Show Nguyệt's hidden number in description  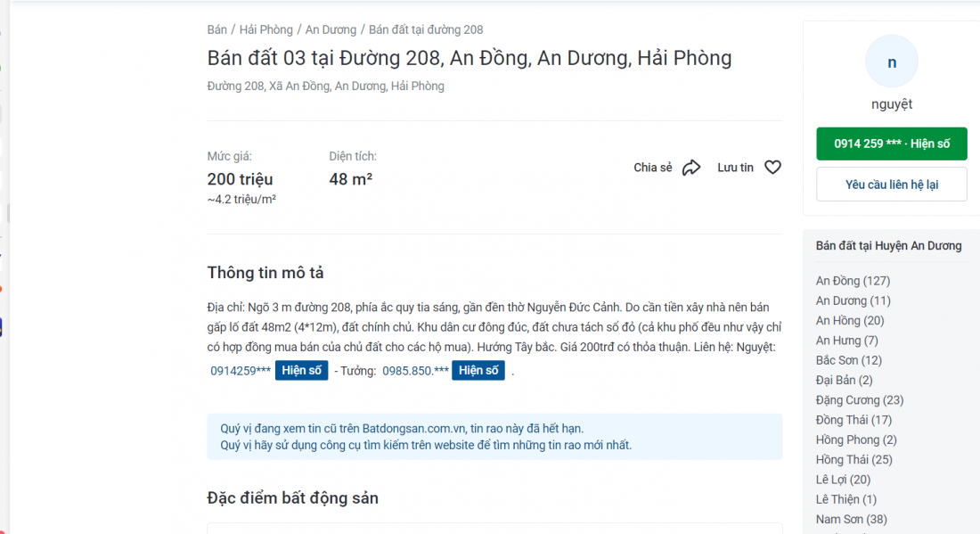coord(301,370)
